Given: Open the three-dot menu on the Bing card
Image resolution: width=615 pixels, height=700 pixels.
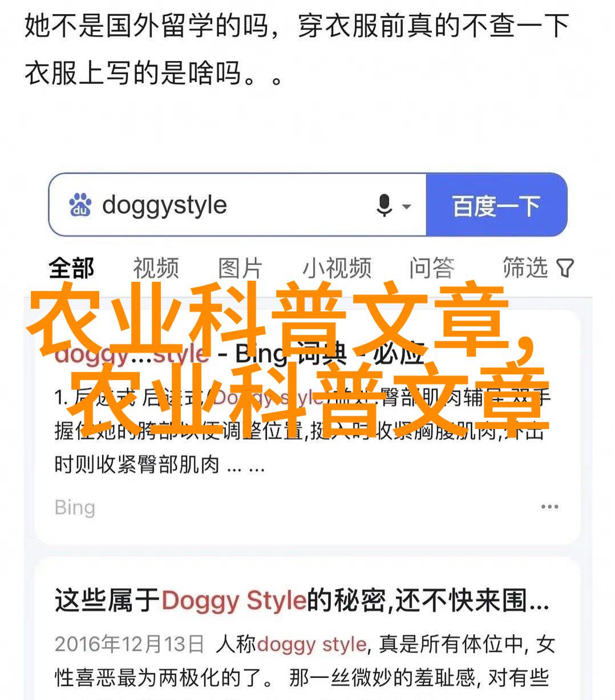Looking at the screenshot, I should [549, 507].
